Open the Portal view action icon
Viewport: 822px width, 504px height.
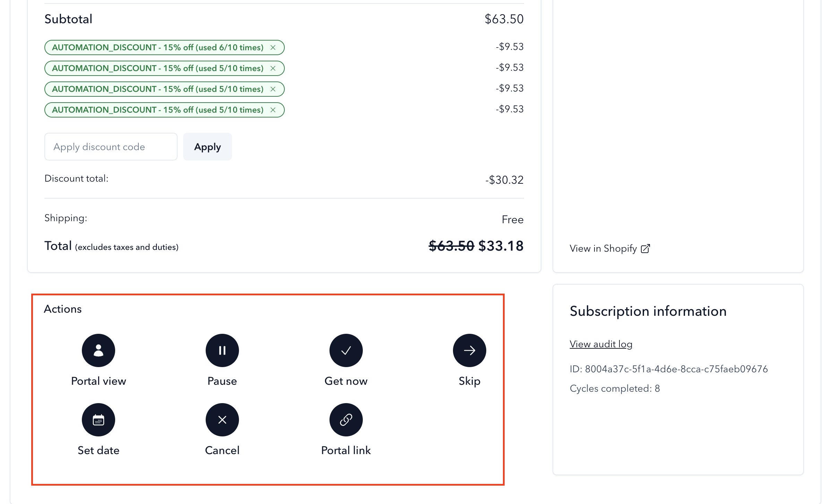pos(99,350)
